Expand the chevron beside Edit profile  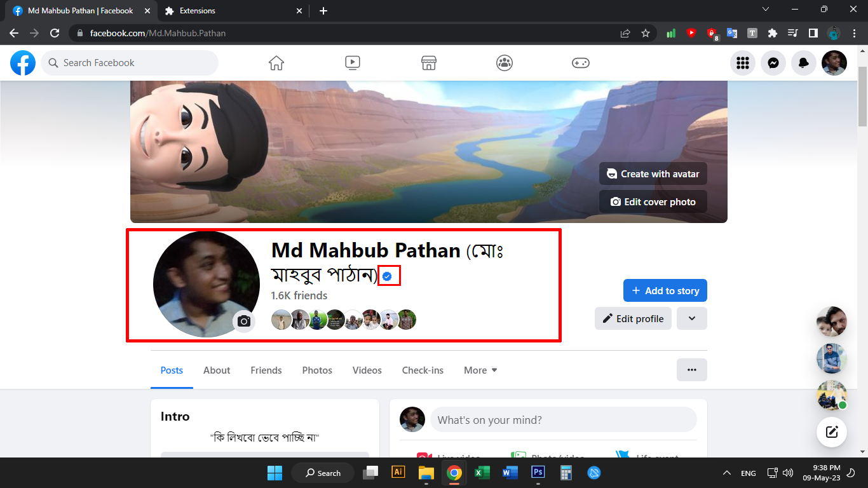click(x=692, y=318)
